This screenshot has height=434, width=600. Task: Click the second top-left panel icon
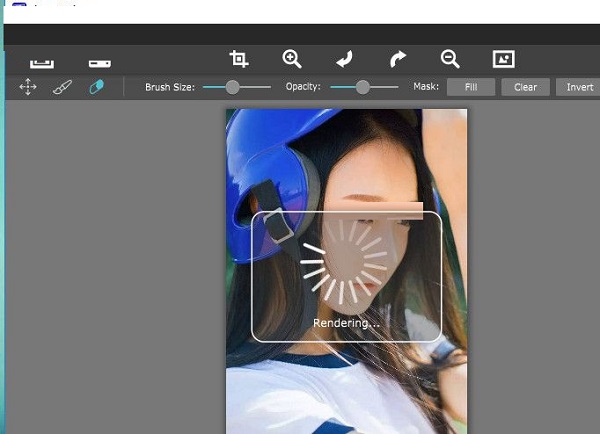point(99,63)
